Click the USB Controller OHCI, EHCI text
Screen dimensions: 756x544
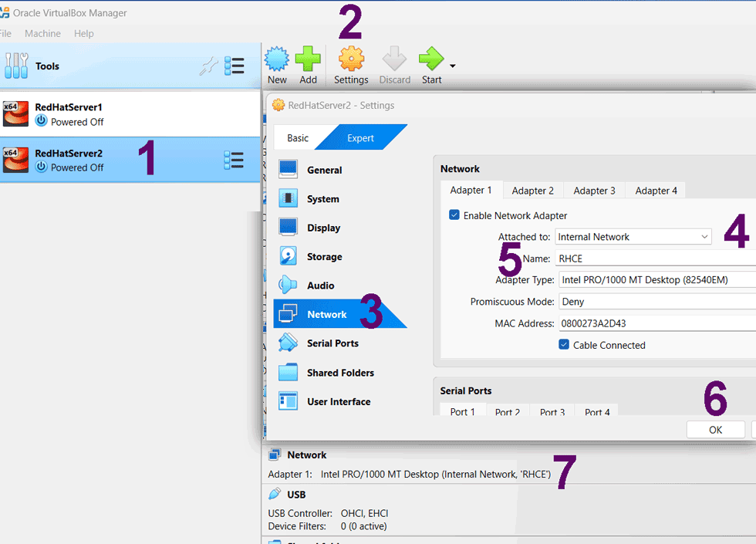(328, 513)
